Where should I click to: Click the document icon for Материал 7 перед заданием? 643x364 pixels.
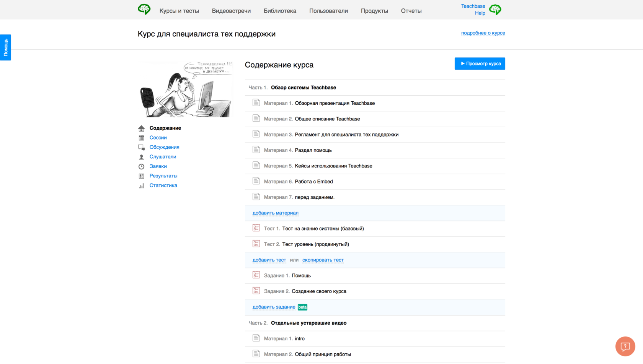click(256, 197)
